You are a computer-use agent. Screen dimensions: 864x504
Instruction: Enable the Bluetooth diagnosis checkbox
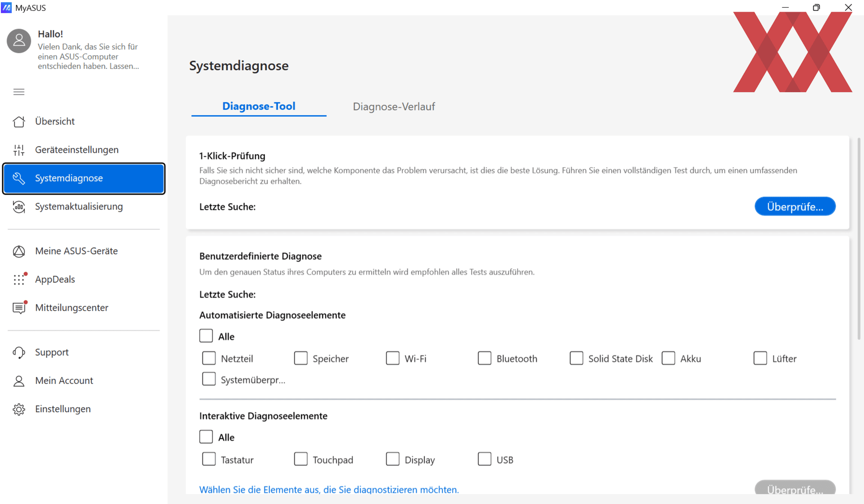click(484, 358)
